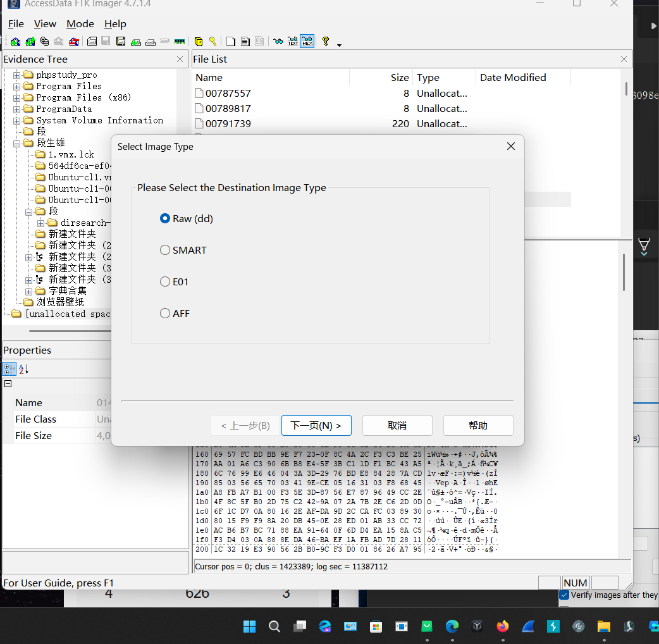Click the Add Evidence Item toolbar icon

pos(16,41)
